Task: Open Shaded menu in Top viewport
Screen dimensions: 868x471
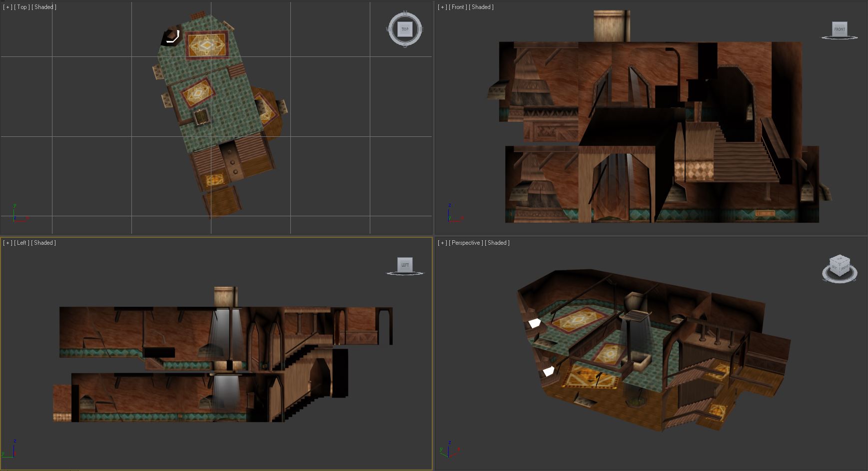Action: [43, 7]
